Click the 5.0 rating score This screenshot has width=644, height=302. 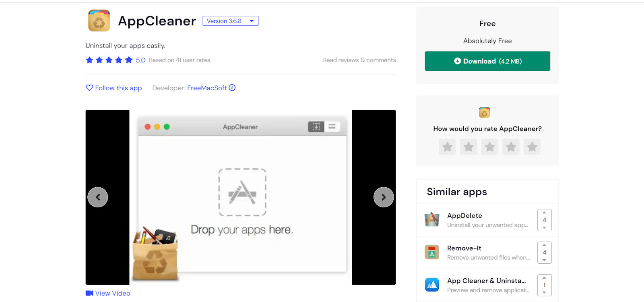point(140,60)
